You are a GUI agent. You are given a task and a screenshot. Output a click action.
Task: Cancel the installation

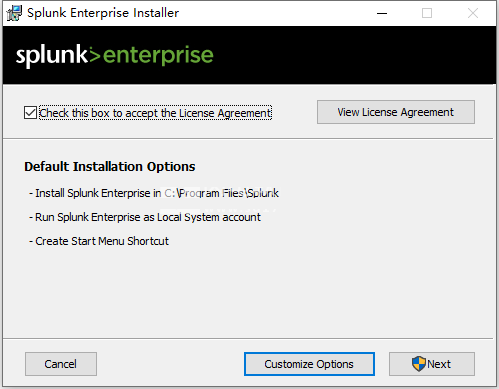(61, 364)
